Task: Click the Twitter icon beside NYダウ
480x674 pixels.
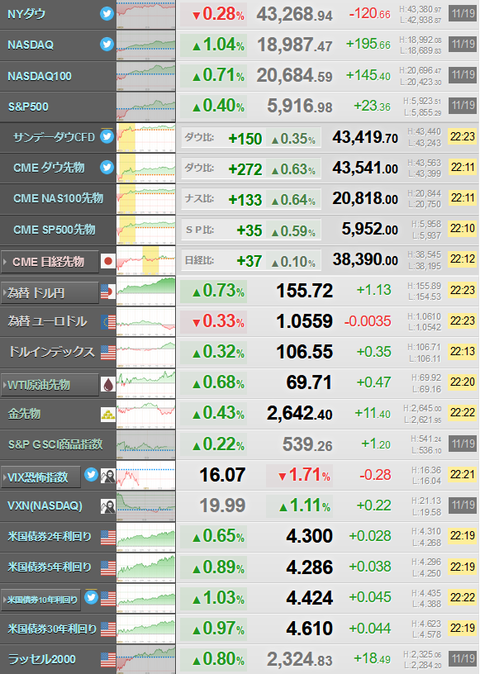Action: tap(107, 14)
